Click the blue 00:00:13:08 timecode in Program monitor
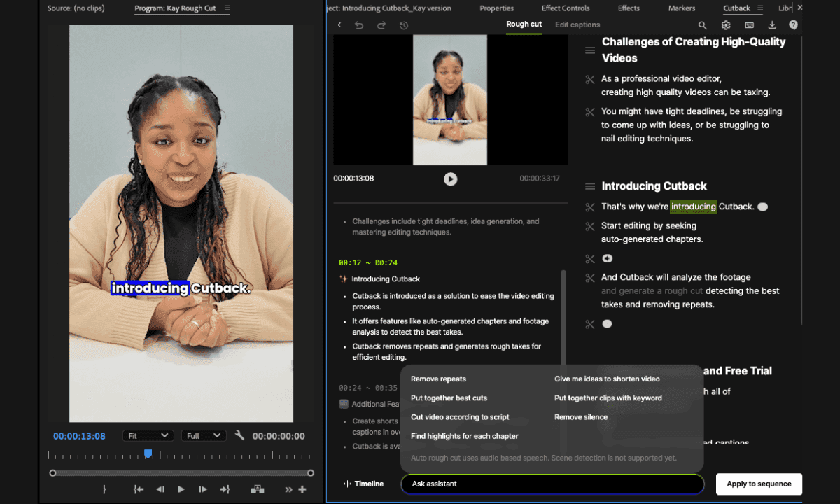 pyautogui.click(x=79, y=436)
